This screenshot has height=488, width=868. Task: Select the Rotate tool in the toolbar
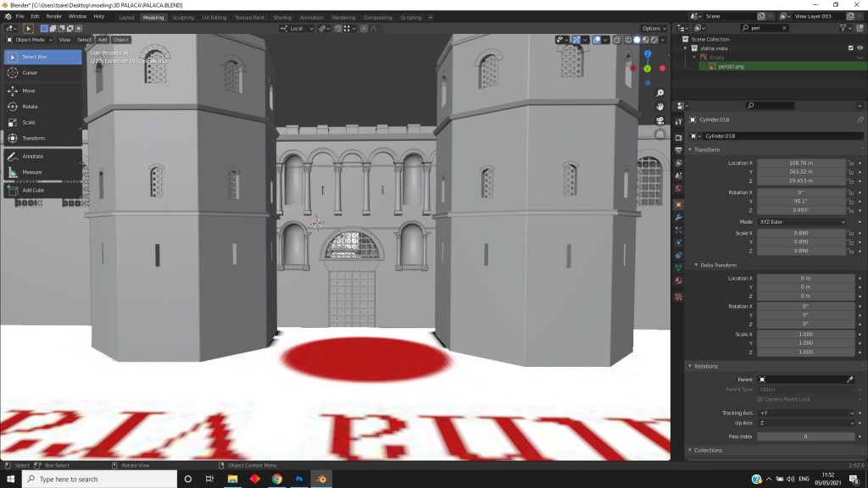pyautogui.click(x=29, y=107)
